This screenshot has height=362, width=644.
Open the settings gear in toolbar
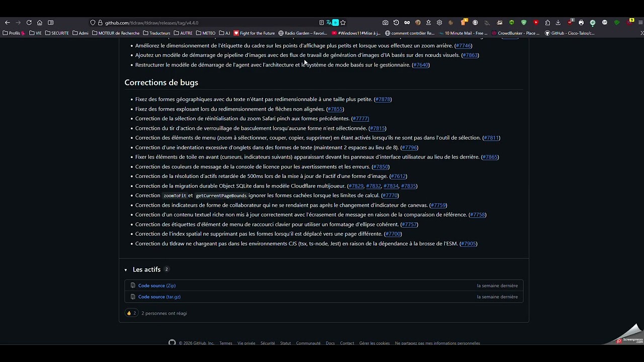pos(439,23)
